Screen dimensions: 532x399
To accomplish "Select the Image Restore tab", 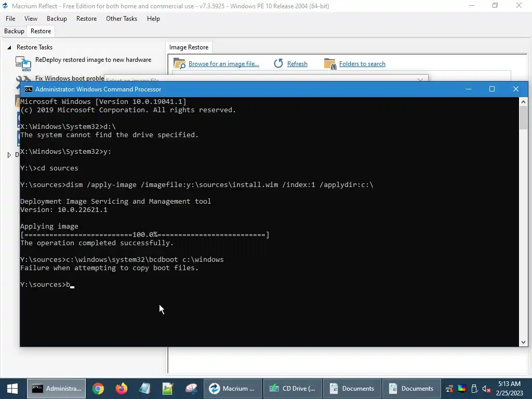I will 189,47.
